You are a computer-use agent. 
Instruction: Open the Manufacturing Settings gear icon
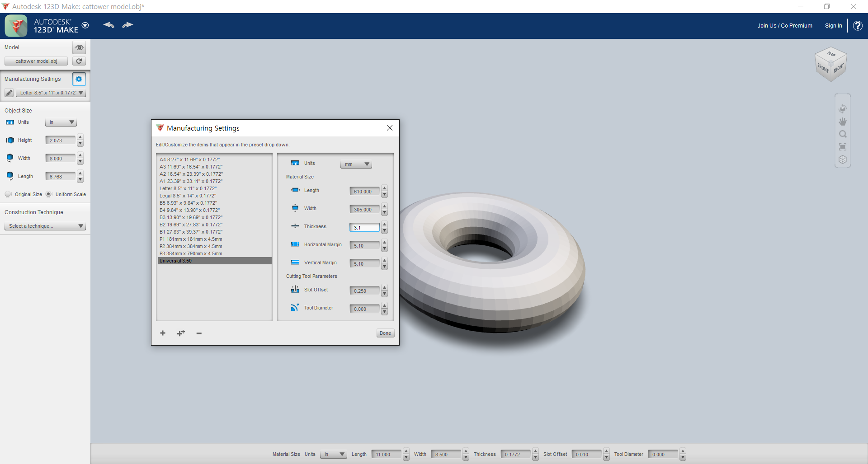point(79,79)
